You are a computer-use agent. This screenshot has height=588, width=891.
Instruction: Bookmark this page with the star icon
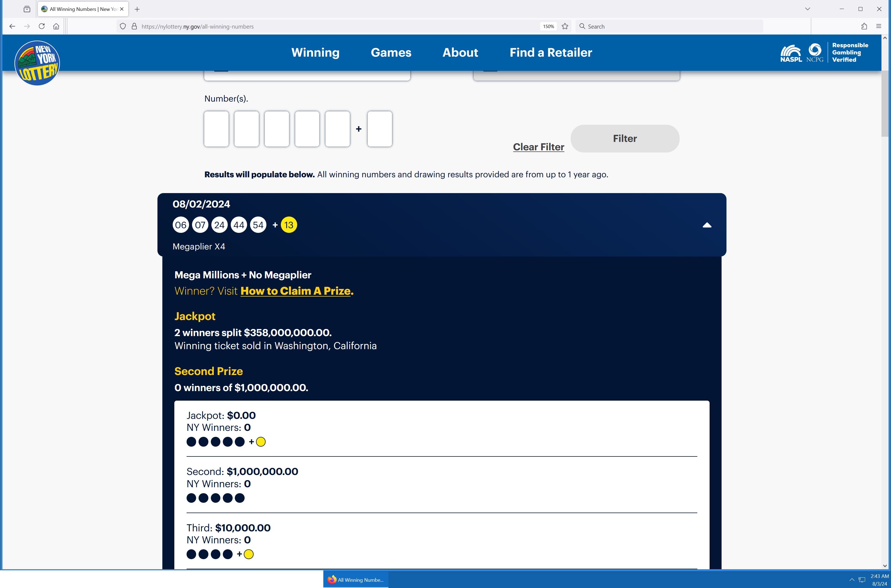coord(565,26)
